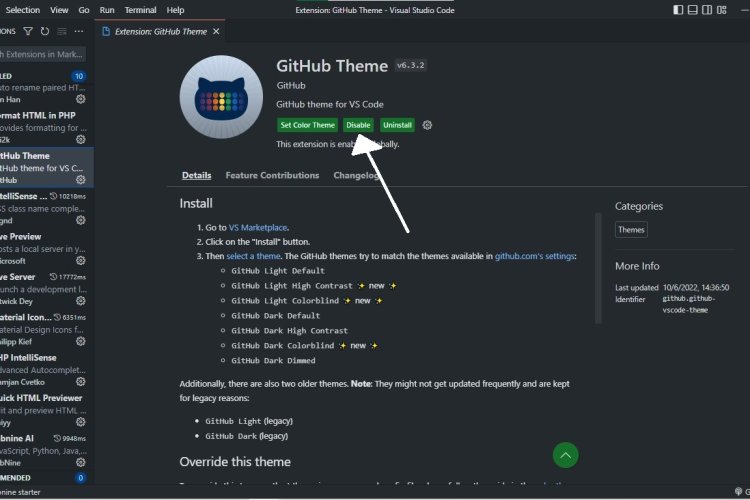Open the github.com's settings link

point(534,256)
